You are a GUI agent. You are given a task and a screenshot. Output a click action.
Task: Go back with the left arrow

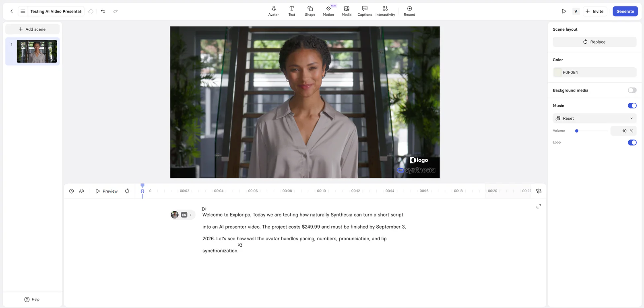tap(12, 11)
